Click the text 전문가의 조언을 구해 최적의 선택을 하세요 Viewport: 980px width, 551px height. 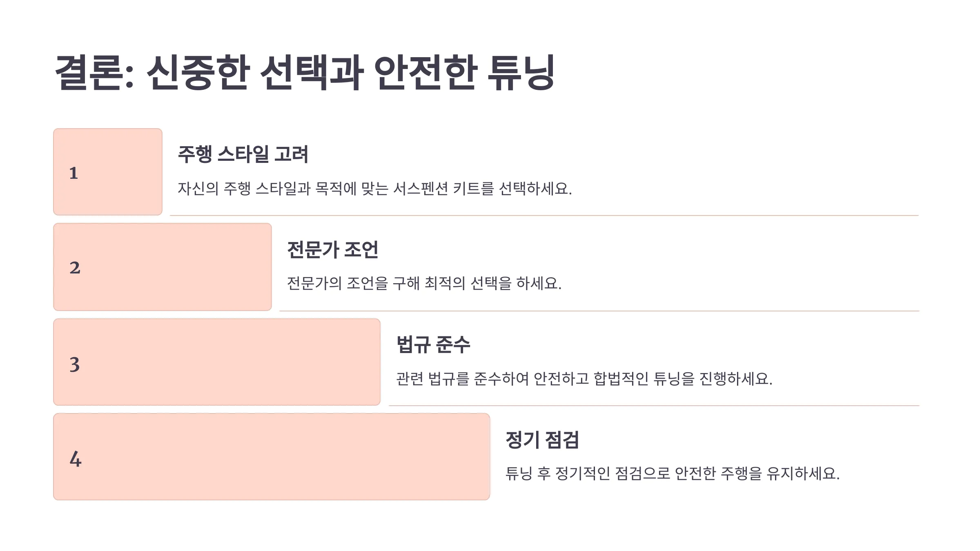424,283
